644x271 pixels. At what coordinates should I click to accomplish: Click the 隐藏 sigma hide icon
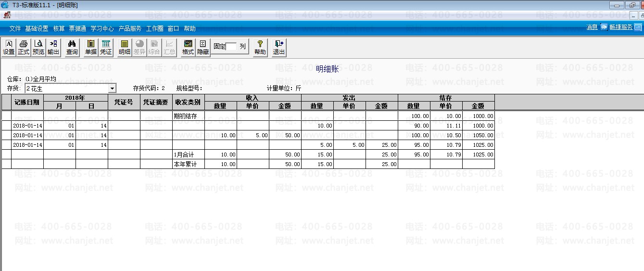tap(202, 47)
